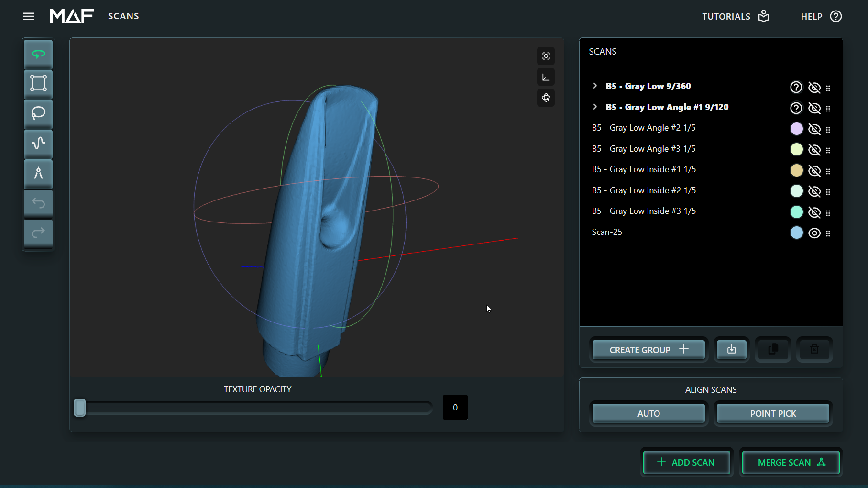Select the compass measure tool
Screen dimensions: 868x488
[38, 173]
